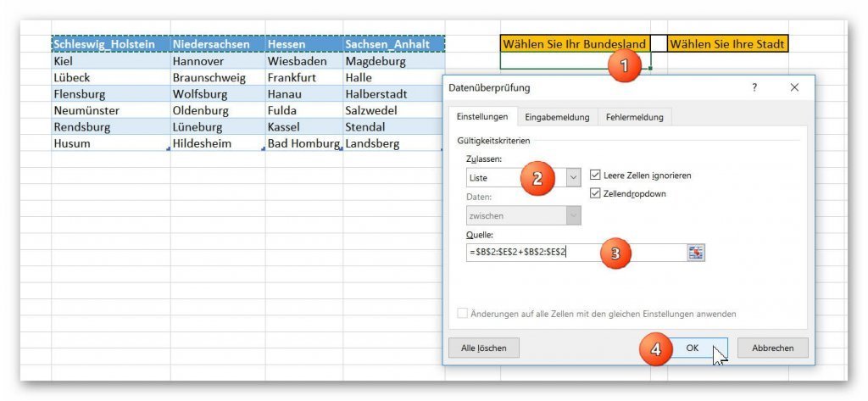
Task: Select the Niedersachsen header cell
Action: tap(218, 44)
